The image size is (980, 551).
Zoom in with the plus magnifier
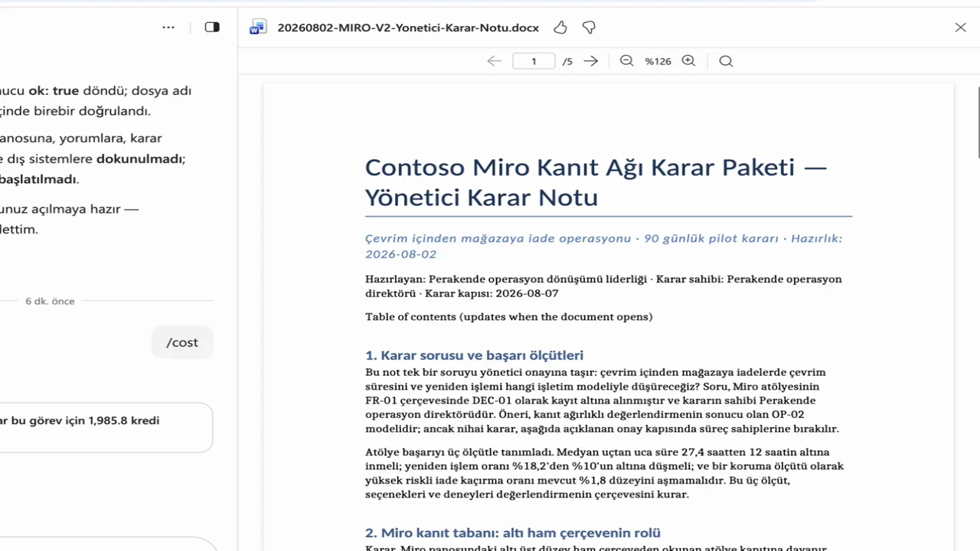tap(688, 61)
